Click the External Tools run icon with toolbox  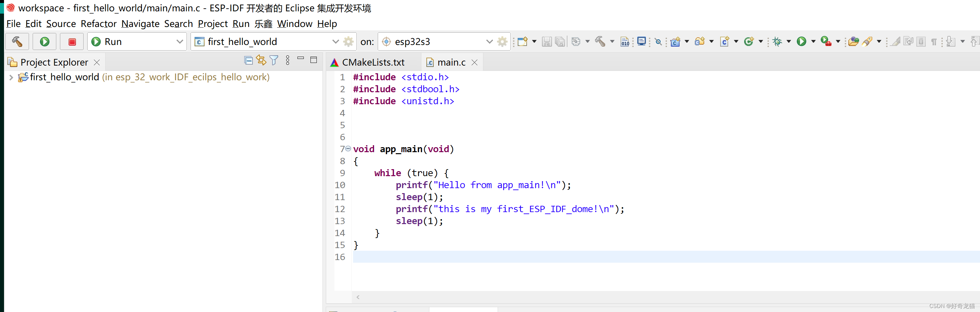click(x=826, y=42)
